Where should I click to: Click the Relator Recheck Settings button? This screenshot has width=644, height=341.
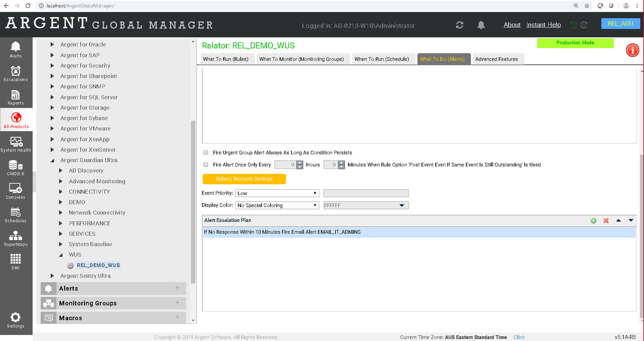(x=244, y=179)
